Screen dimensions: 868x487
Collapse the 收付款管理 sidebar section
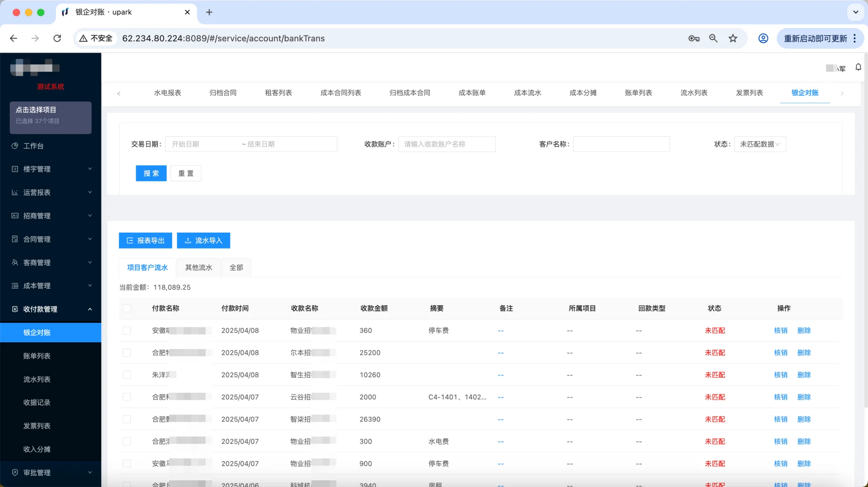[50, 309]
